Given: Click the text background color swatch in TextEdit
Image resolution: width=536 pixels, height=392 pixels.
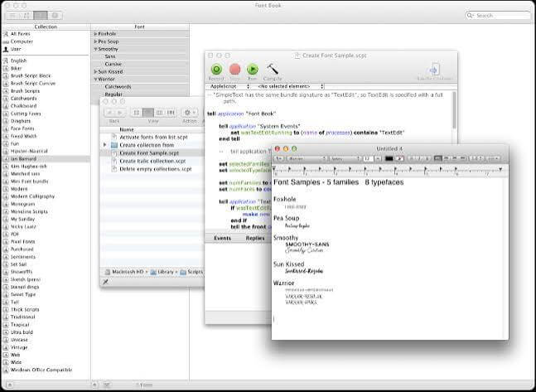Looking at the screenshot, I should click(399, 158).
